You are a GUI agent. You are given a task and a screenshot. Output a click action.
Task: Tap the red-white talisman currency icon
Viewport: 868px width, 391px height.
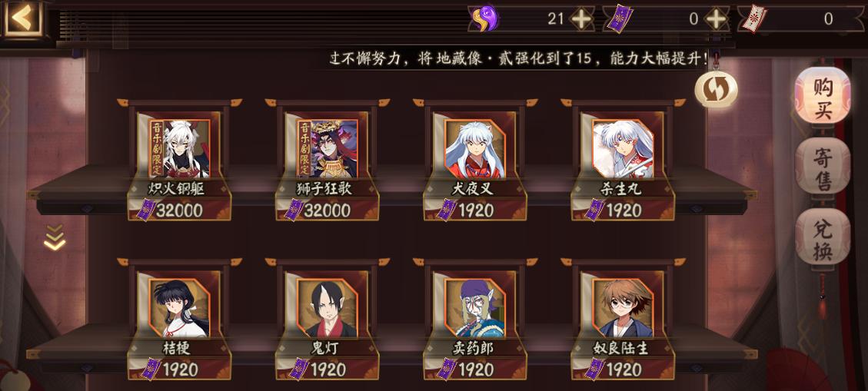click(x=753, y=19)
